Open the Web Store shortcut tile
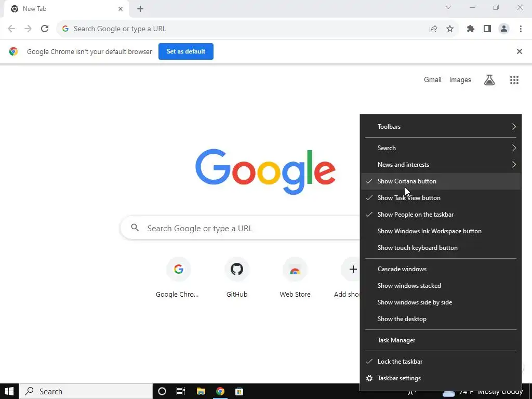The height and width of the screenshot is (399, 532). pyautogui.click(x=295, y=278)
